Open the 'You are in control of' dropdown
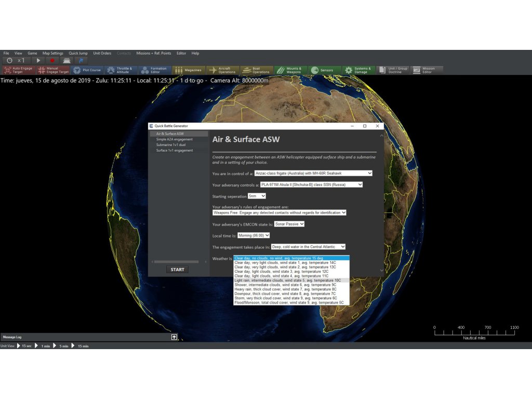532x399 pixels. (313, 173)
